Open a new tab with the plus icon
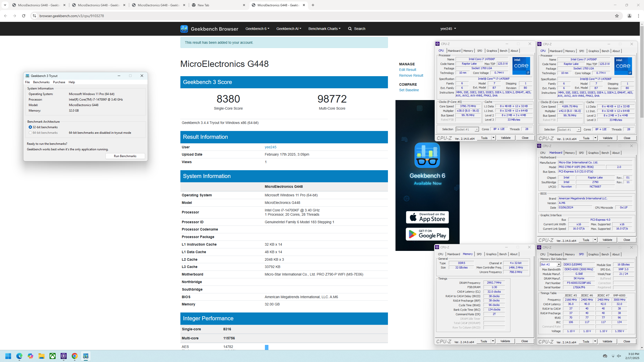The image size is (644, 362). pos(313,5)
